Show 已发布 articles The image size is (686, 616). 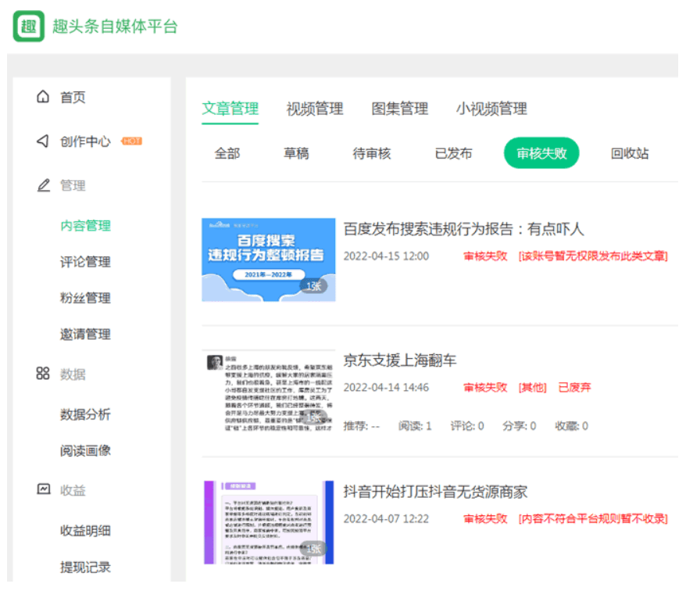point(454,153)
